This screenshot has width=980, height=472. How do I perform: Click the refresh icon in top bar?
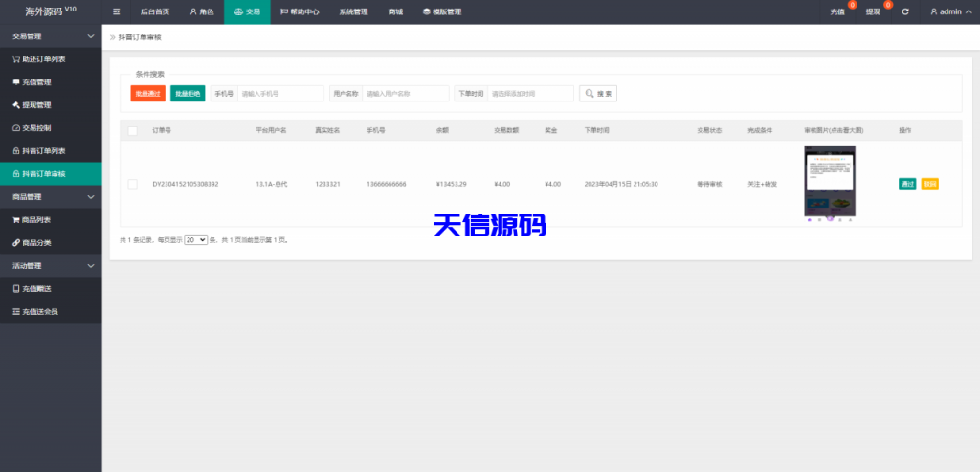[905, 11]
